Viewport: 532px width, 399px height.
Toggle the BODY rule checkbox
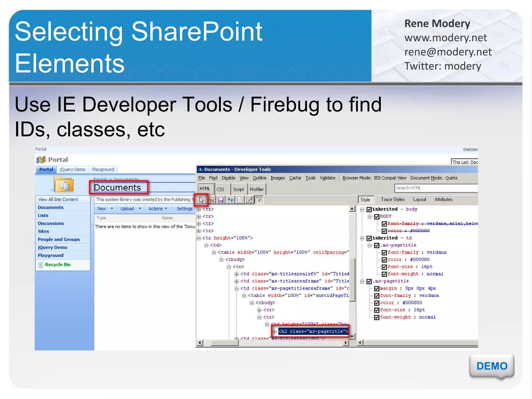(377, 217)
